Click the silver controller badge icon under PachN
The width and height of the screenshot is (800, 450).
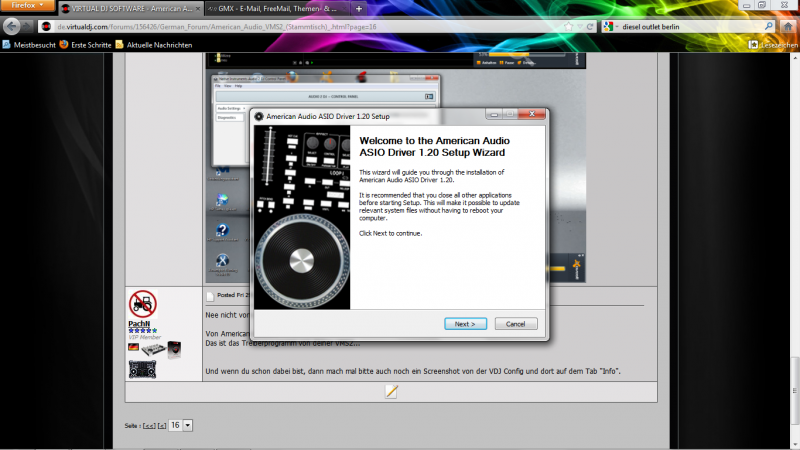153,349
